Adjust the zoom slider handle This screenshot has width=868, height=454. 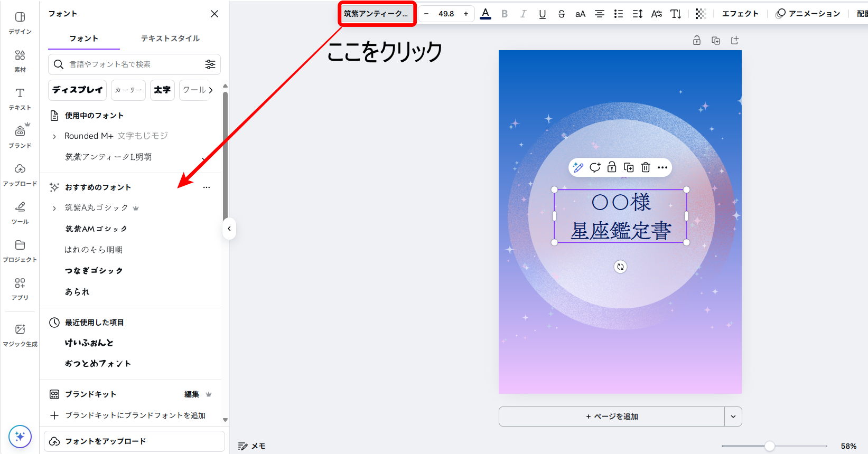(x=770, y=446)
